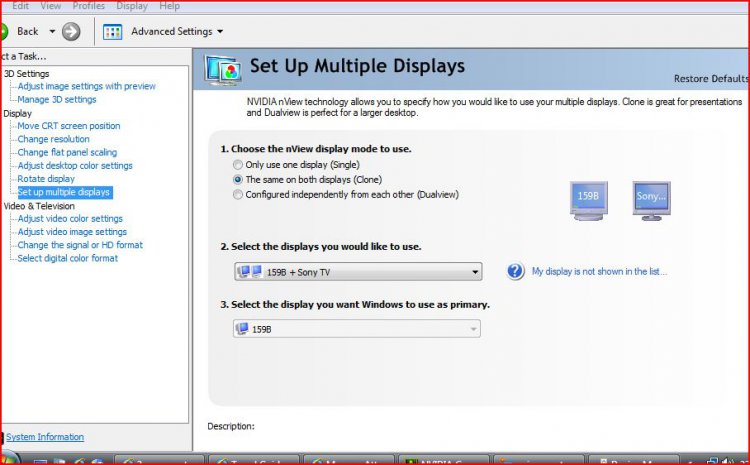Click the Back button

point(27,32)
